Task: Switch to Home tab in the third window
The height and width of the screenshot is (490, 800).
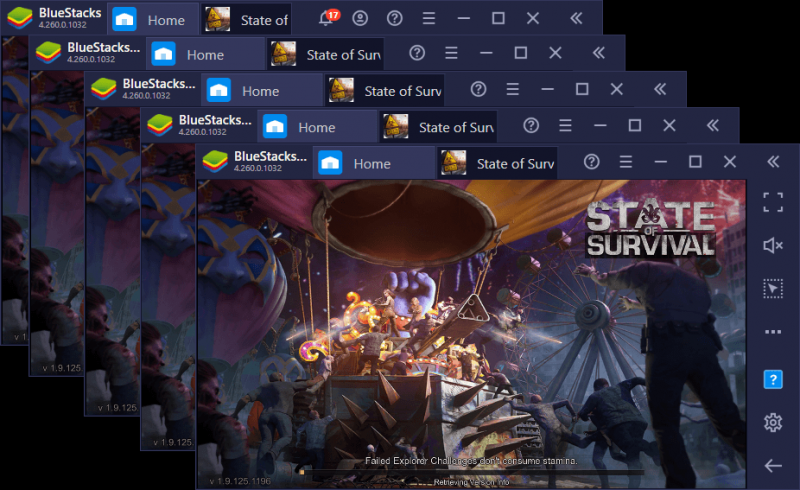Action: pos(260,90)
